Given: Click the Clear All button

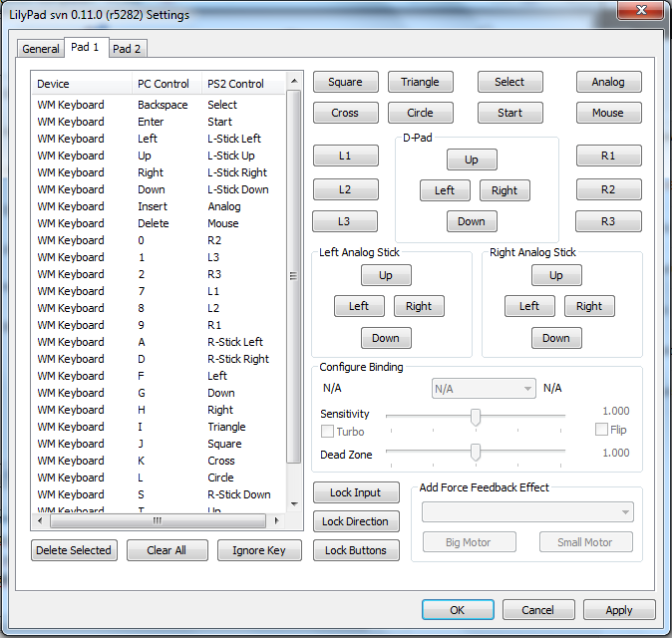Looking at the screenshot, I should tap(168, 550).
